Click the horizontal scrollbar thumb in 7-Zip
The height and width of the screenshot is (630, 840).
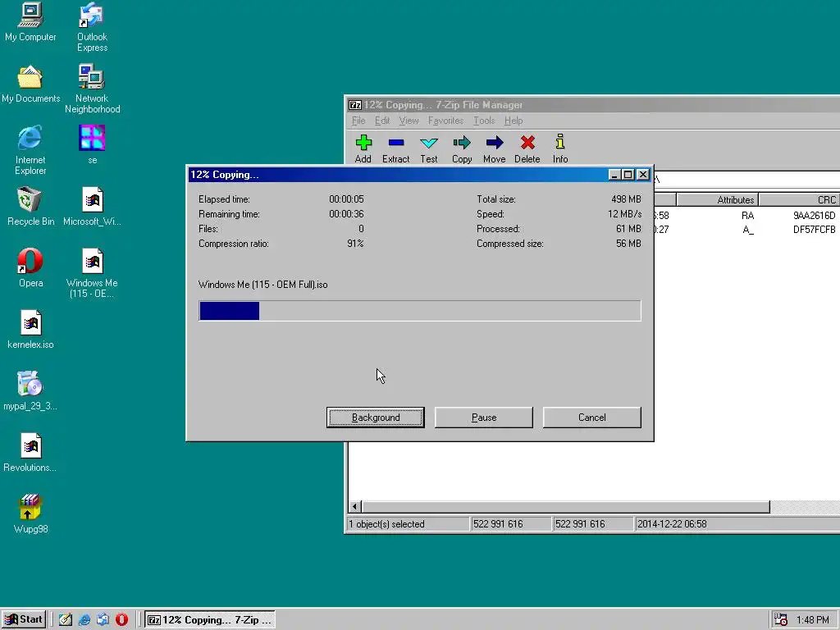click(566, 506)
